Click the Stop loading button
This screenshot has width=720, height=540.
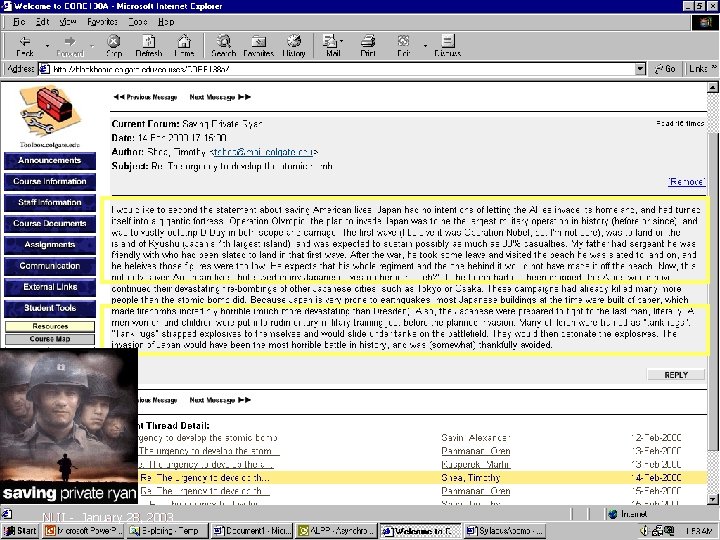114,46
